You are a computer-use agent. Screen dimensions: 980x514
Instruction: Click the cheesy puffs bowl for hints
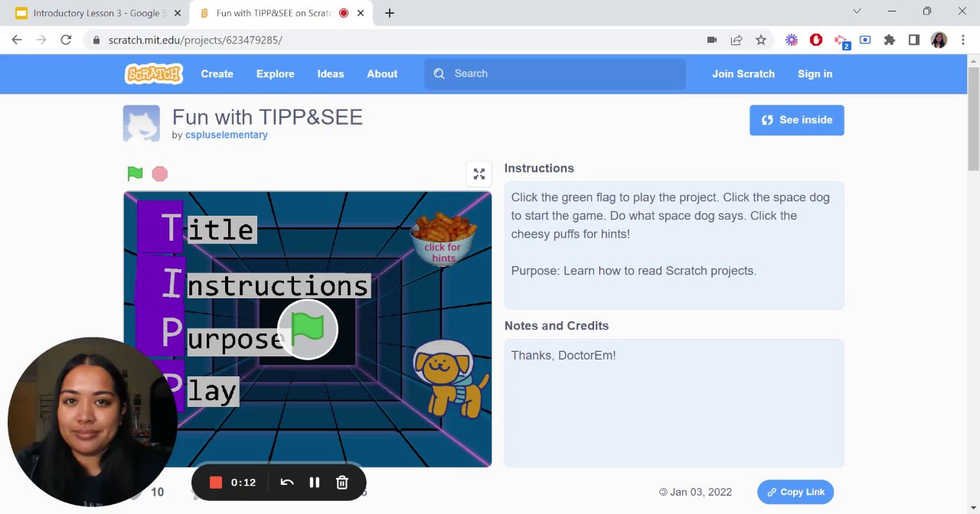coord(444,238)
